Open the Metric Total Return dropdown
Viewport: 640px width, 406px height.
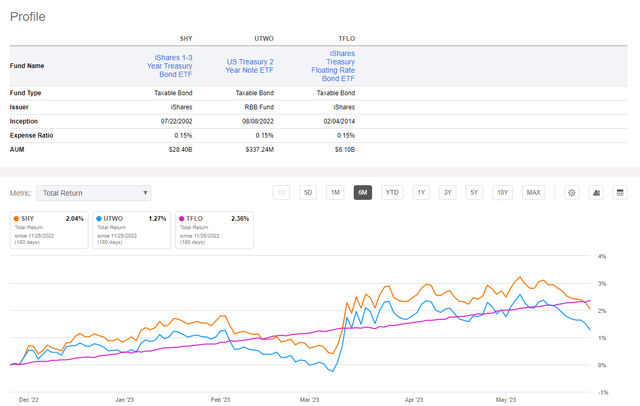(x=93, y=193)
